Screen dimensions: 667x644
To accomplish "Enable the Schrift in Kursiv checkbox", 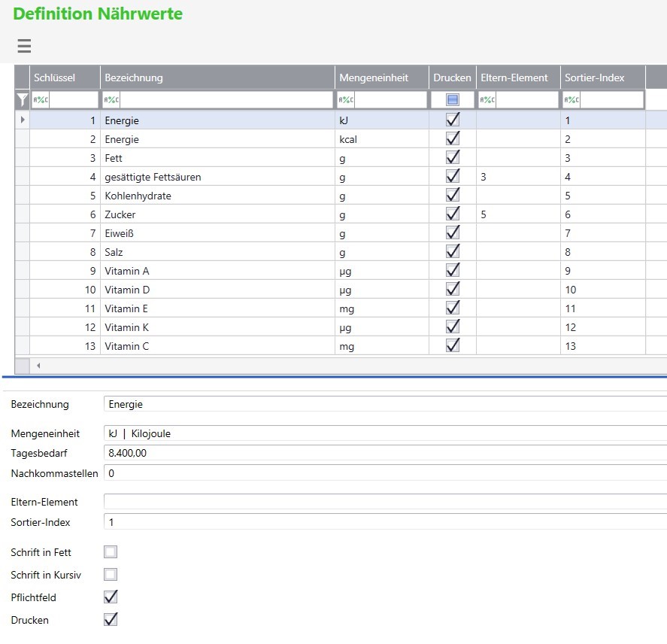I will pyautogui.click(x=111, y=575).
